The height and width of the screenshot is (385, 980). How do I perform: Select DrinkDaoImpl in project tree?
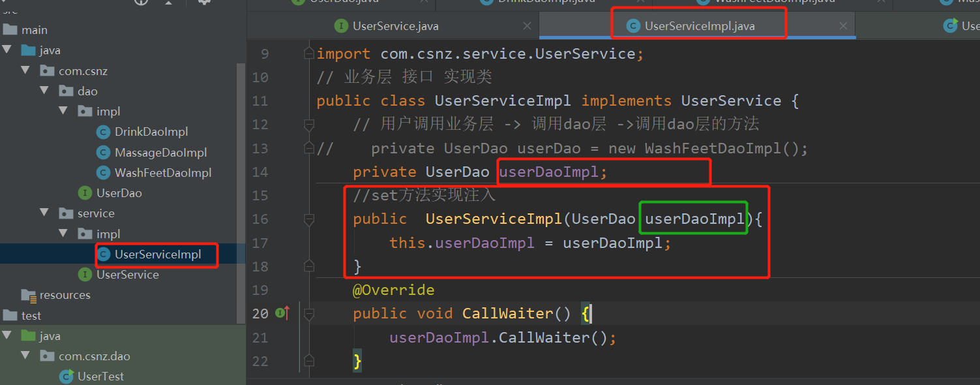point(151,132)
